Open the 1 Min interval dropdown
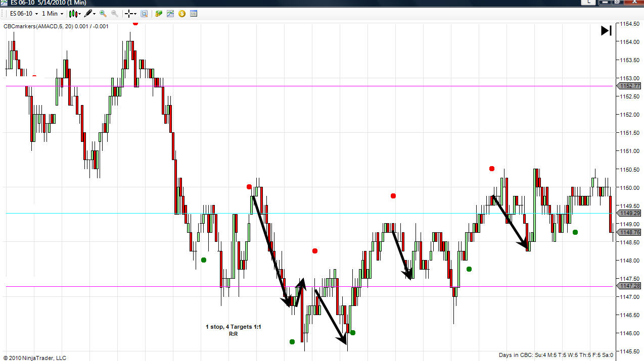Screen dimensions: 644x361 tap(53, 14)
